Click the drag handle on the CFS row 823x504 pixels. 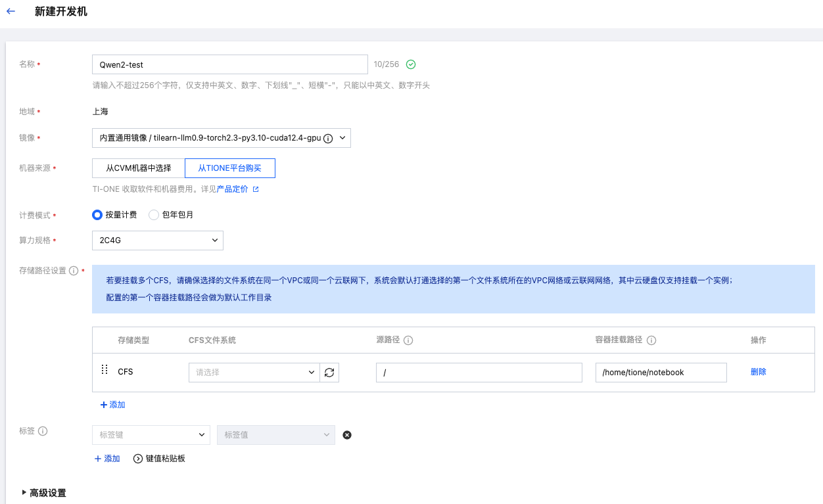pos(104,371)
